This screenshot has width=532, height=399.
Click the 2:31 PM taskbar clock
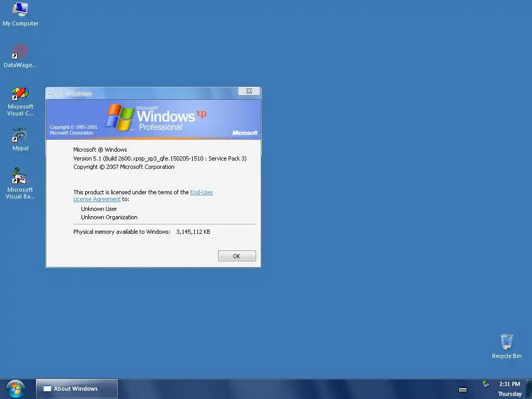click(509, 384)
